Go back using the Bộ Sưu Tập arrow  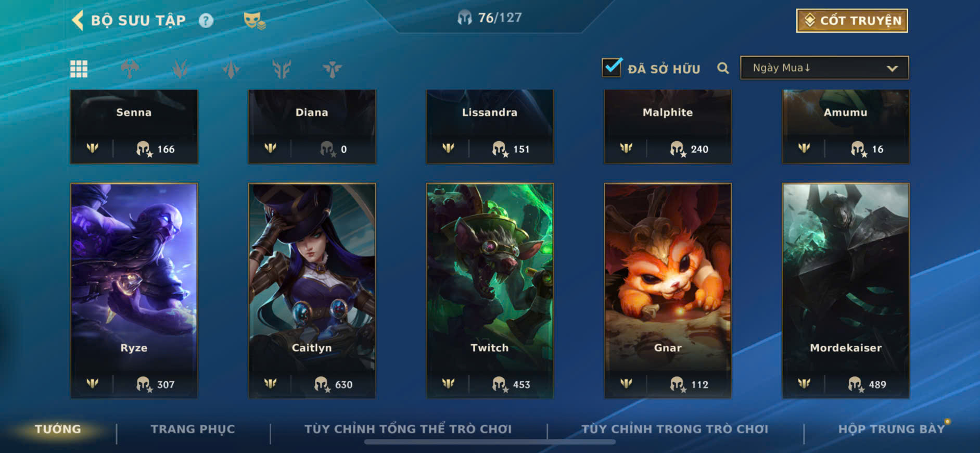click(78, 20)
